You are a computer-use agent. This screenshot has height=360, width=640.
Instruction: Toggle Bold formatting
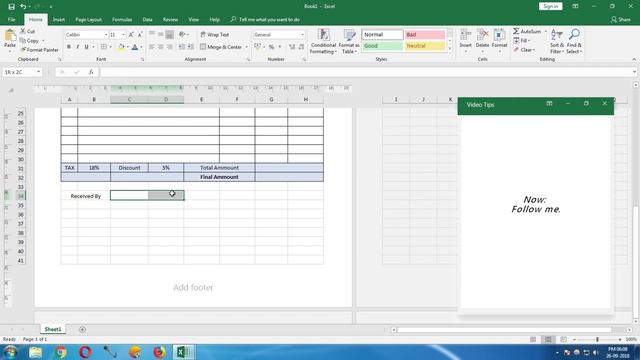point(69,47)
